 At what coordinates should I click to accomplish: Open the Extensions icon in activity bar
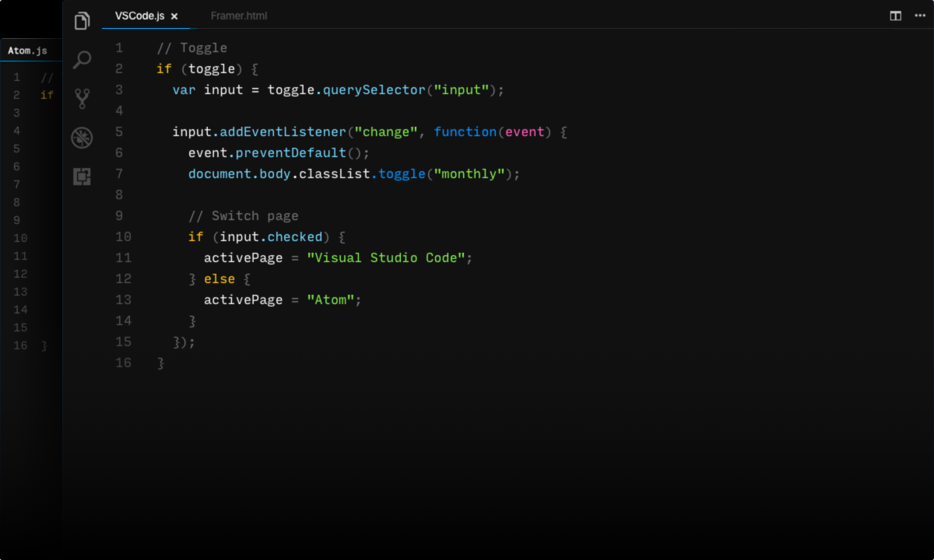tap(82, 177)
